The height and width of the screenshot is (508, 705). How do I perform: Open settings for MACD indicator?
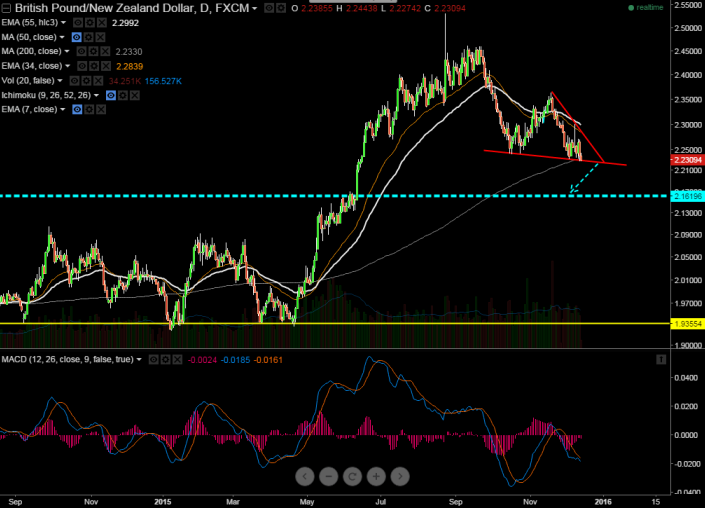click(165, 360)
